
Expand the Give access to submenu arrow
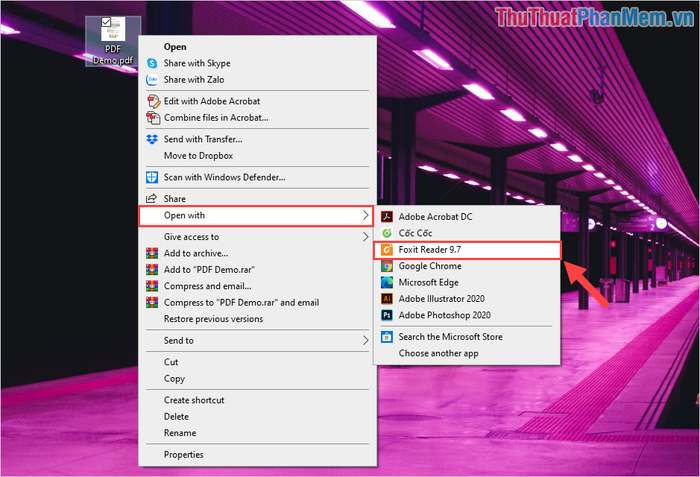366,237
